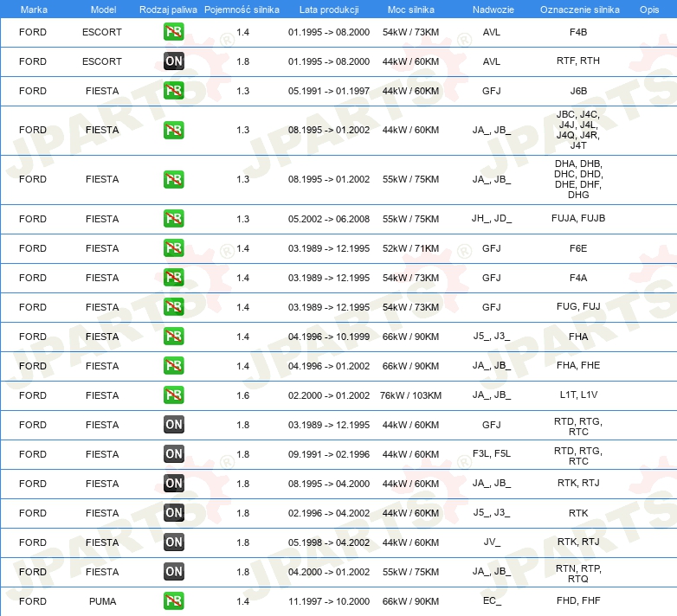Click the petrol icon for Ford Escort 1.4
Viewport: 677px width, 616px height.
173,32
